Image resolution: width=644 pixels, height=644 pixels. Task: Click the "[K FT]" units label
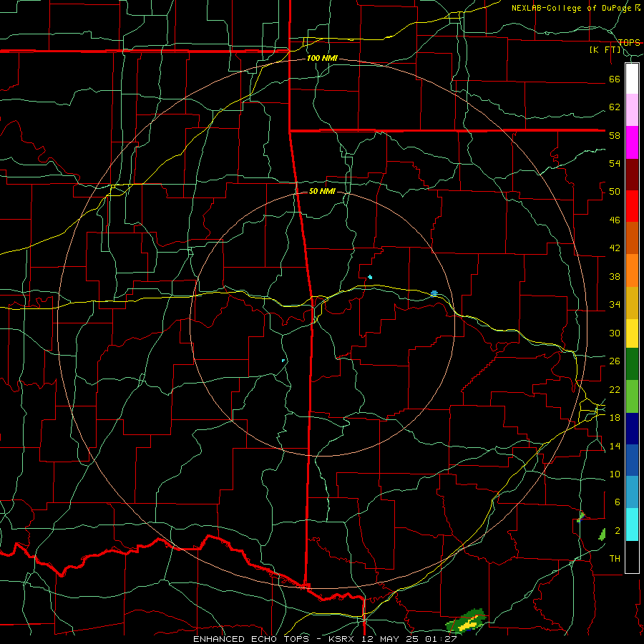[x=605, y=50]
